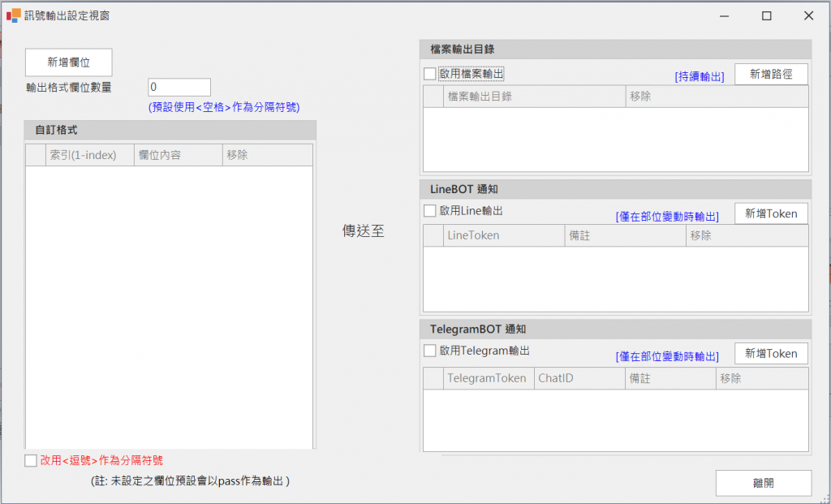Select the 欄位內容 column header

click(x=178, y=155)
